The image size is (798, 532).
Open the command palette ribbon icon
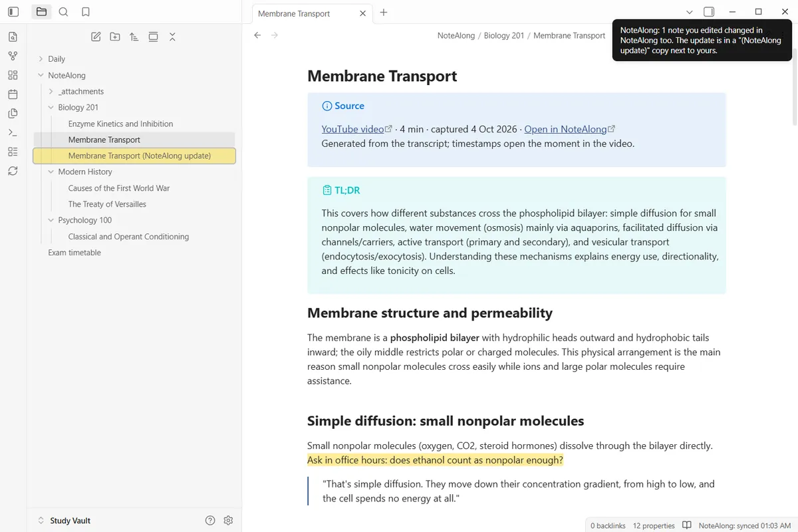[13, 133]
